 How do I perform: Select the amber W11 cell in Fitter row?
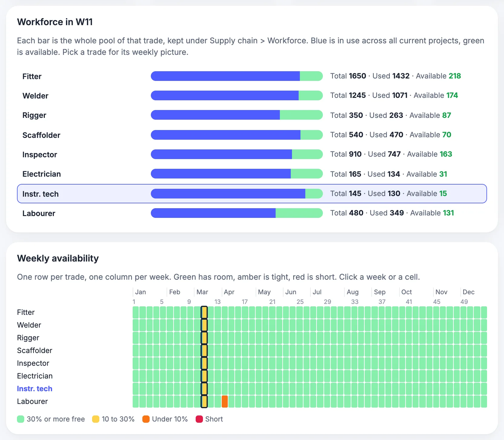pyautogui.click(x=204, y=312)
